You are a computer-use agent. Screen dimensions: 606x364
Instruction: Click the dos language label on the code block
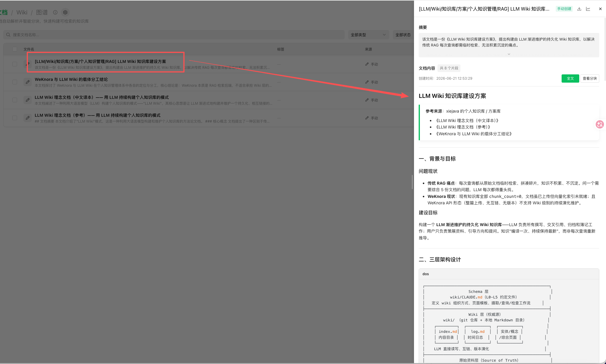(426, 274)
